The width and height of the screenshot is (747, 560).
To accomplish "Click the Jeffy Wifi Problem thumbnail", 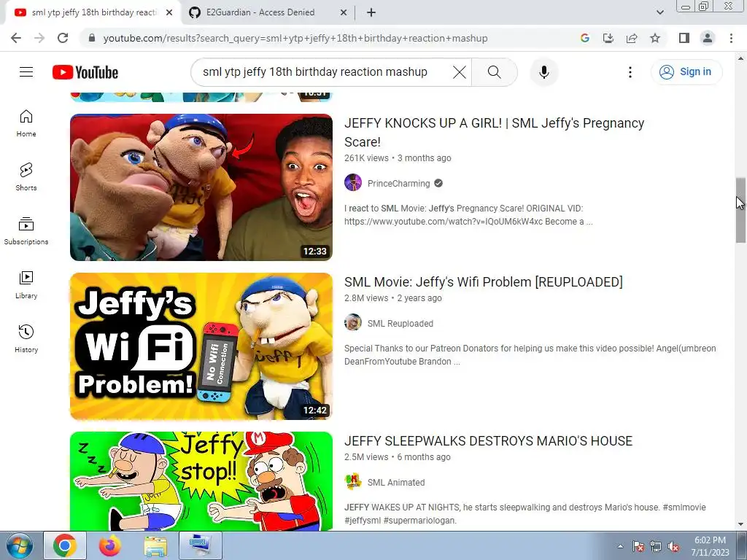I will [x=201, y=346].
